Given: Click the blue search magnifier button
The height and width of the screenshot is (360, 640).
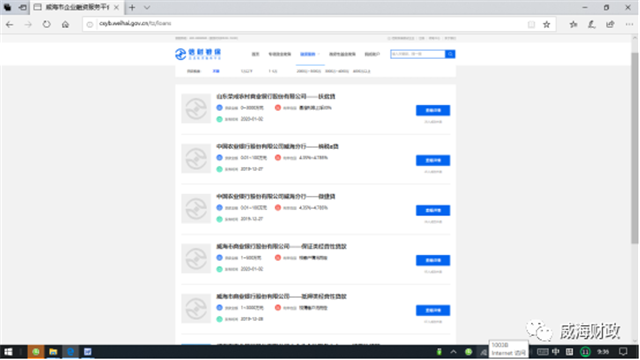Looking at the screenshot, I should pyautogui.click(x=450, y=54).
